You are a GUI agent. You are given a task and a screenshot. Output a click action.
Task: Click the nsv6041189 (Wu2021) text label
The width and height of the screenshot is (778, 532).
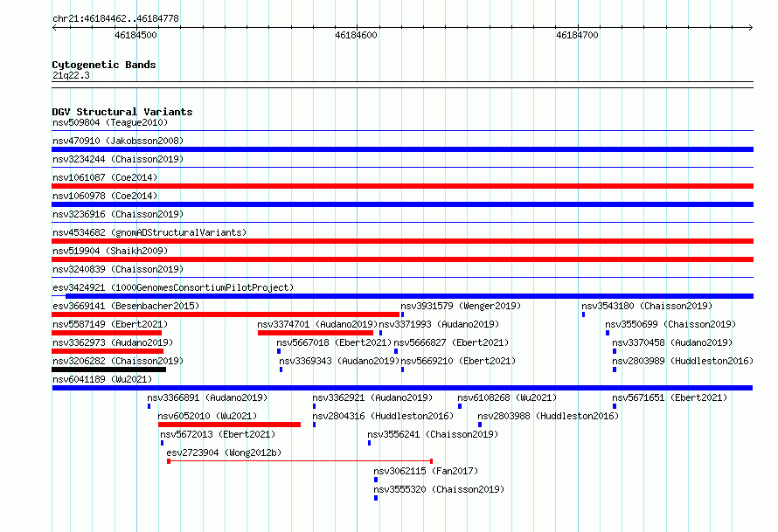click(x=102, y=379)
